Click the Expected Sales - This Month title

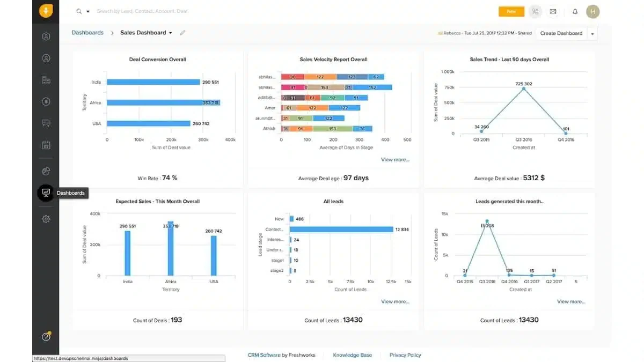pyautogui.click(x=157, y=202)
